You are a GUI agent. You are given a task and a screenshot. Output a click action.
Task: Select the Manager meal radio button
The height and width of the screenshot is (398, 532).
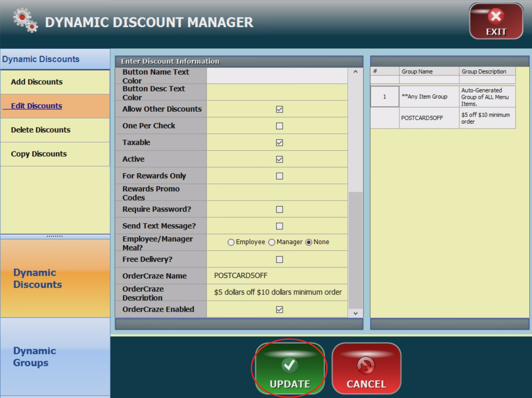pos(272,242)
